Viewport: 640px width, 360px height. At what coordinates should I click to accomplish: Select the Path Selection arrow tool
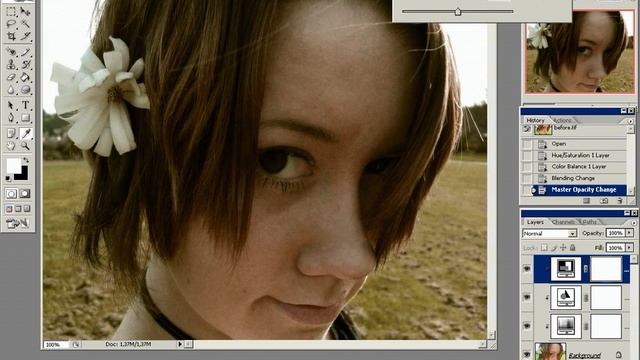coord(11,105)
